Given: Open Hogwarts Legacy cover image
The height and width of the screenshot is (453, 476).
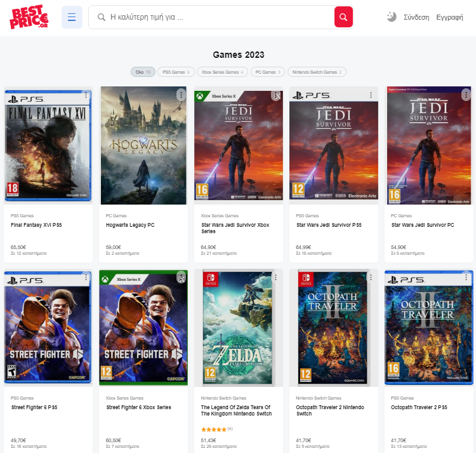Looking at the screenshot, I should [x=143, y=145].
